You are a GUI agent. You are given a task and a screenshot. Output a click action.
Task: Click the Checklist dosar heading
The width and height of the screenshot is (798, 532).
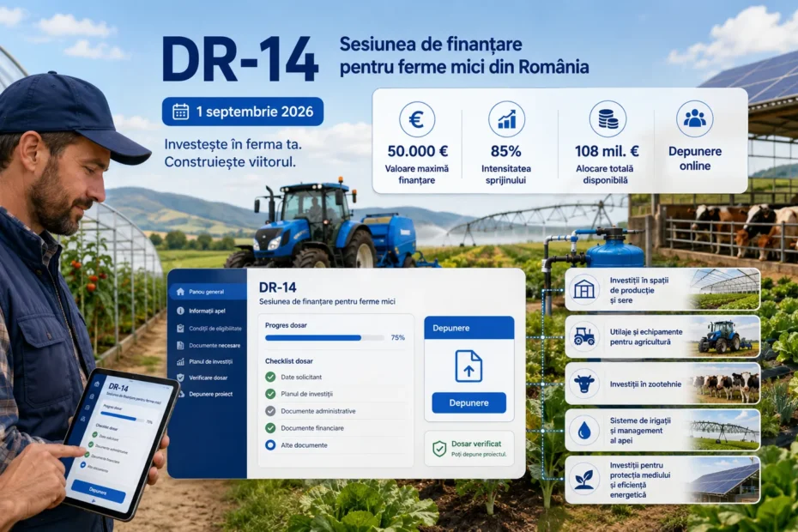(x=288, y=361)
